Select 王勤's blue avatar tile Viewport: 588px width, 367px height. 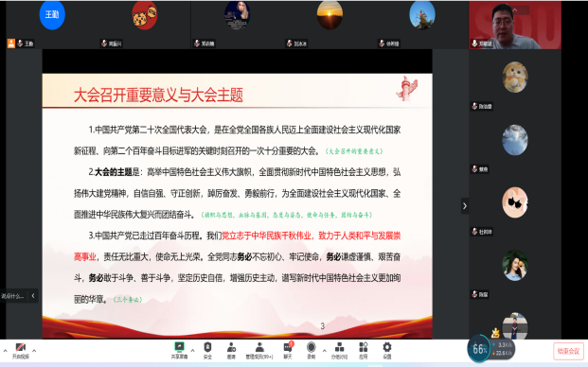[52, 14]
